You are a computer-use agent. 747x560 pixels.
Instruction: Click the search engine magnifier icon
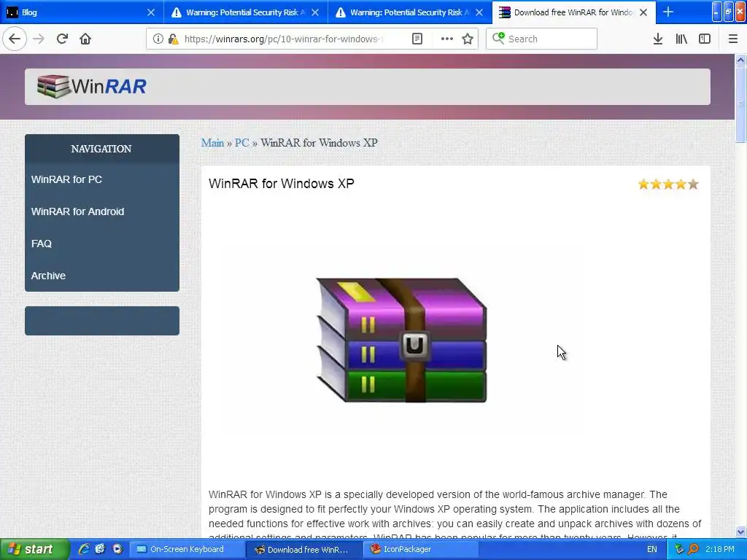498,39
